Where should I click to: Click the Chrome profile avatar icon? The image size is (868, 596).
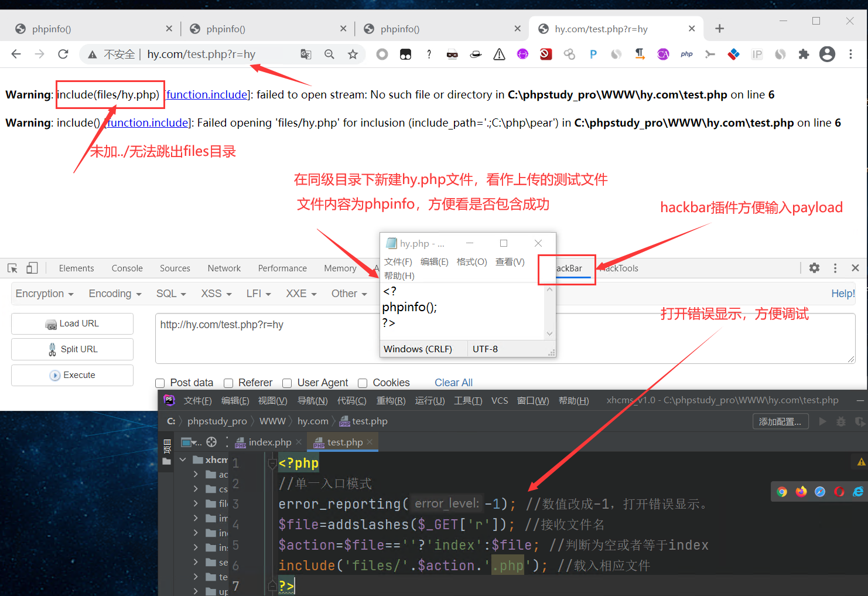827,54
